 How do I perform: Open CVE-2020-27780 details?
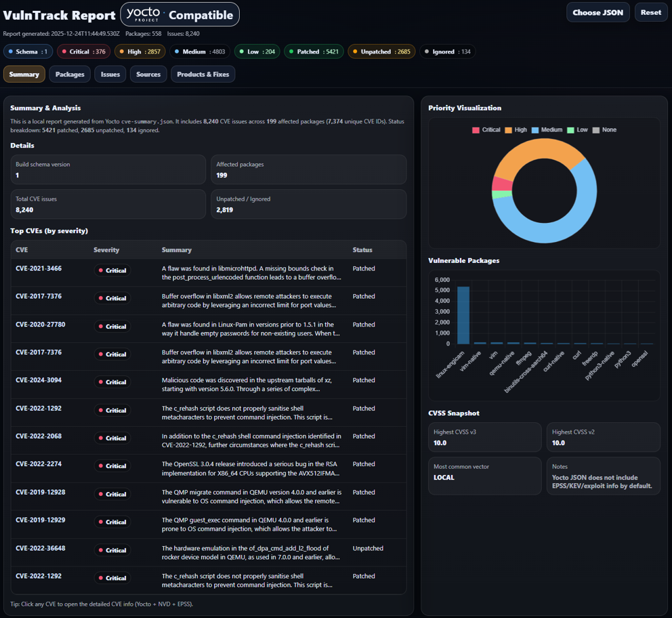(x=40, y=325)
